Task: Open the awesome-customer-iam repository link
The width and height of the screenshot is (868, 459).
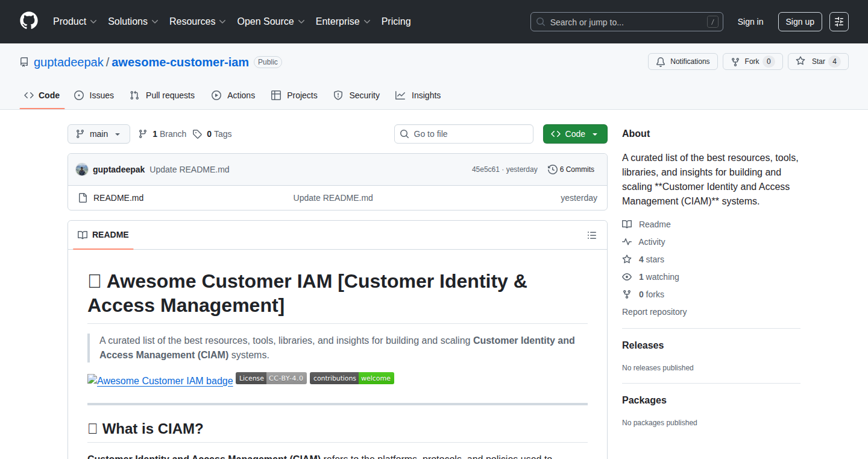Action: [x=180, y=62]
